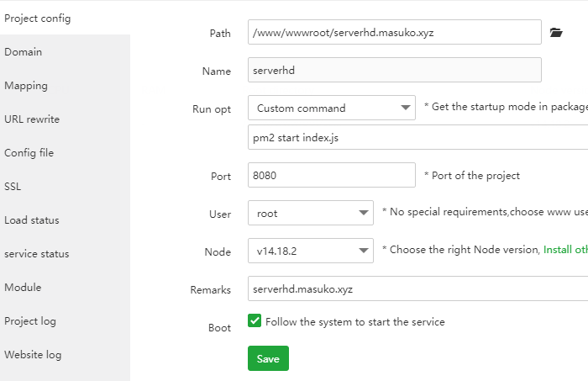This screenshot has width=588, height=381.
Task: Click the folder icon beside Path field
Action: [555, 33]
